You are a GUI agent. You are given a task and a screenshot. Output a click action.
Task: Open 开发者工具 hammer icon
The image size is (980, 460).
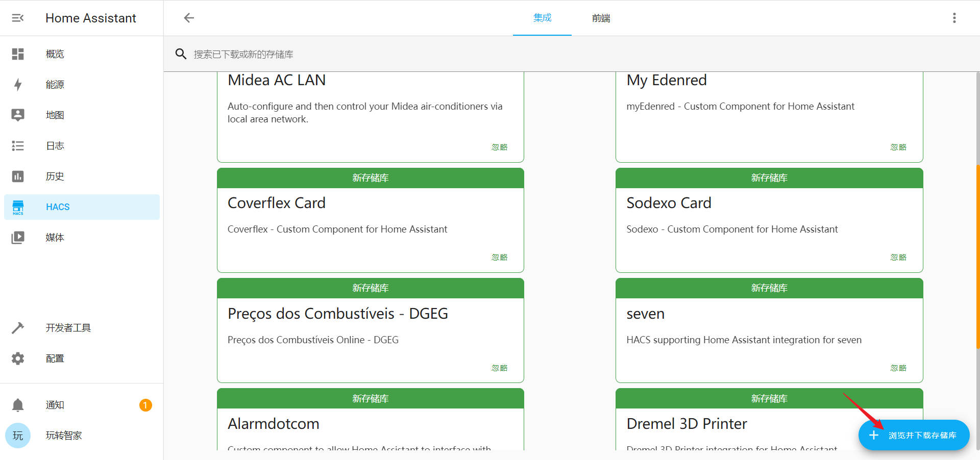point(18,328)
